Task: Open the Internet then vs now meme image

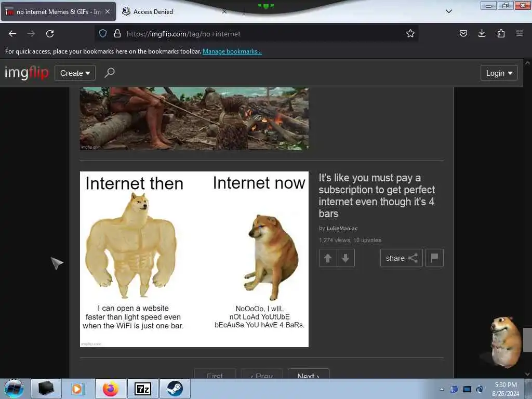Action: coord(194,259)
